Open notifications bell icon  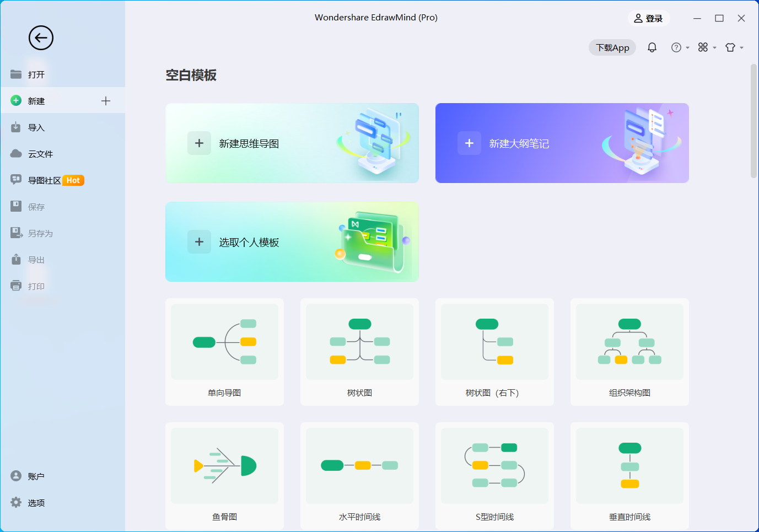pyautogui.click(x=652, y=47)
